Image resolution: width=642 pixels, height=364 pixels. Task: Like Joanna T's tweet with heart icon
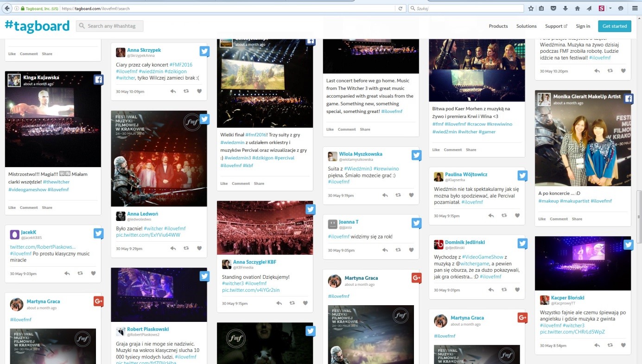click(x=411, y=250)
